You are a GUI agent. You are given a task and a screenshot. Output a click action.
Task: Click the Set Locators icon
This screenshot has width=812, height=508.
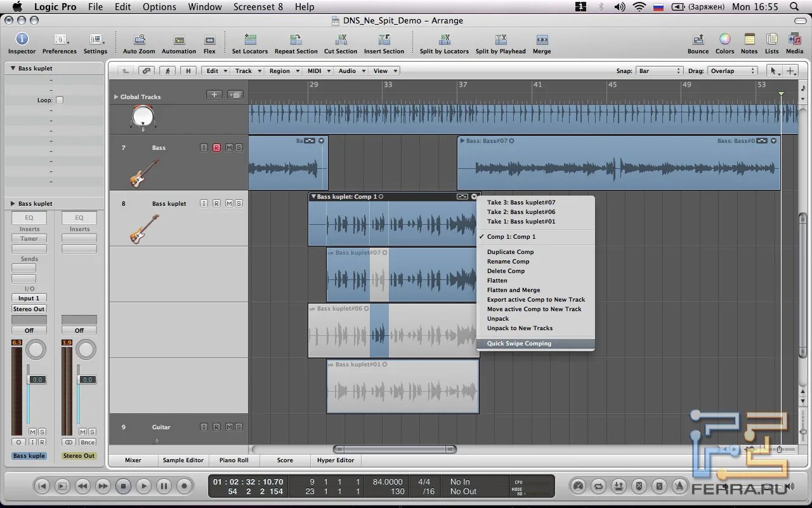(250, 40)
